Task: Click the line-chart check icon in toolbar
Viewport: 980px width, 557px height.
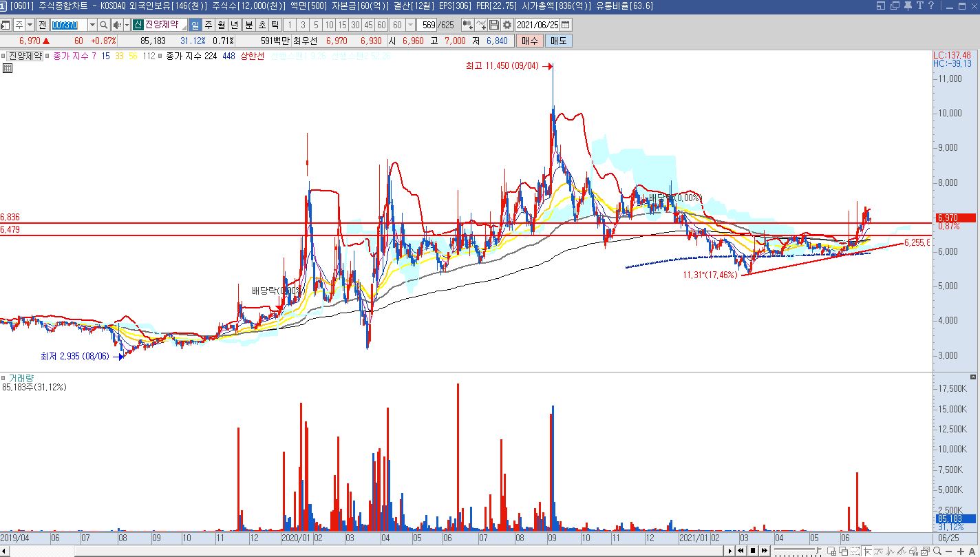Action: 481,25
